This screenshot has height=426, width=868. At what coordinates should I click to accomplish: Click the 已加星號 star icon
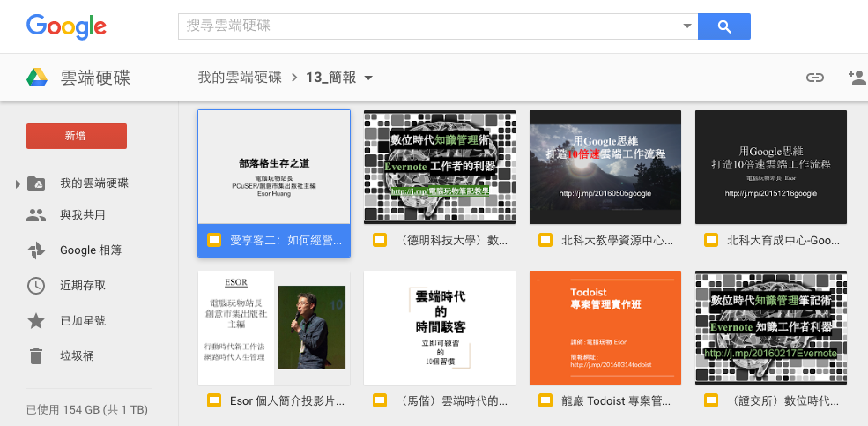click(x=36, y=321)
